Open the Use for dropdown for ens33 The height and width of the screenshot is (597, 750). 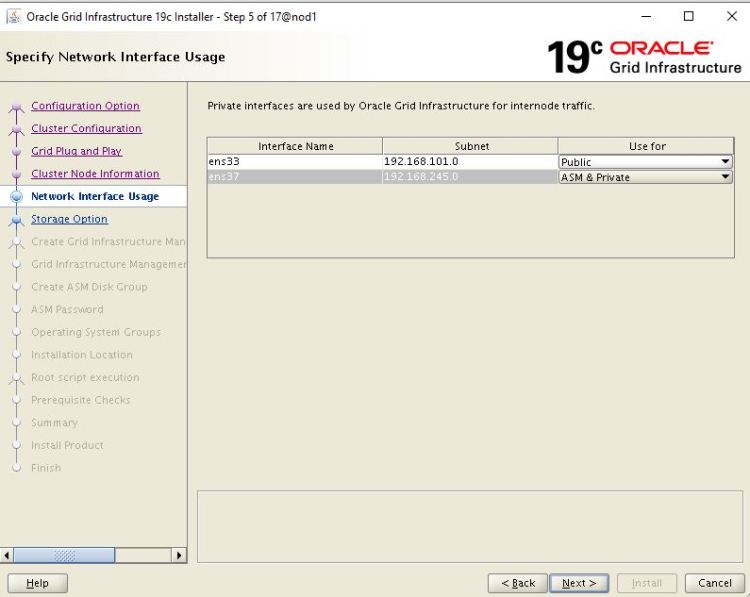(x=725, y=162)
